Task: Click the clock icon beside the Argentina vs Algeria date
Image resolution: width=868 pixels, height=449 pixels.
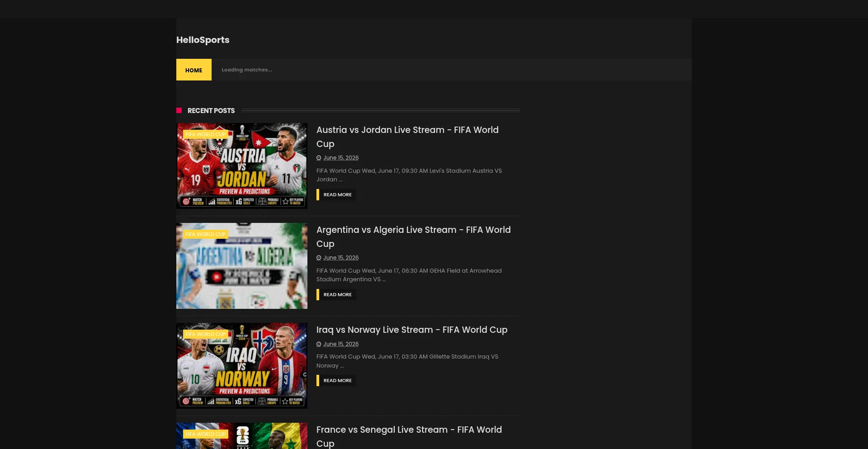Action: point(319,258)
